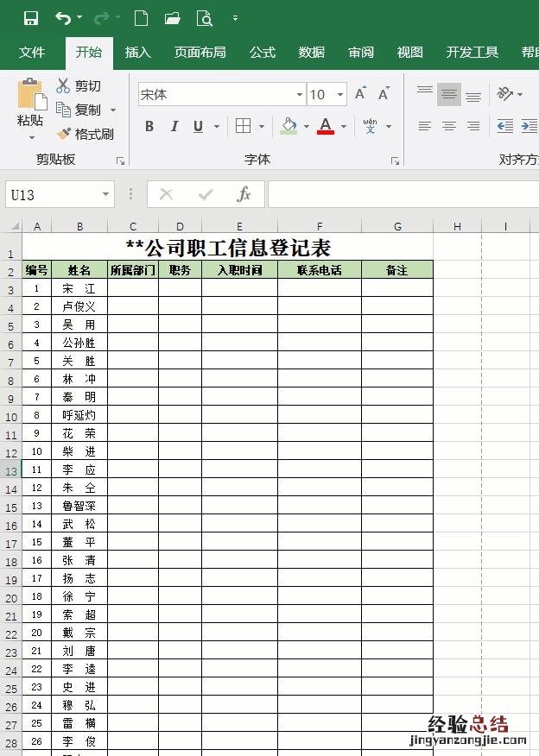Switch to the 开发工具 tab

[472, 52]
